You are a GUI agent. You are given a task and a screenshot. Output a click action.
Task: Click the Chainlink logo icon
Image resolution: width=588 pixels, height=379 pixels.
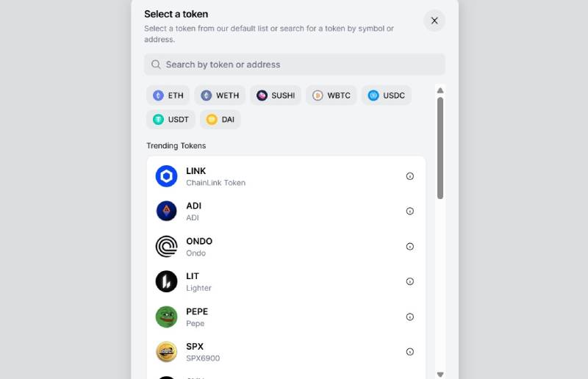167,176
